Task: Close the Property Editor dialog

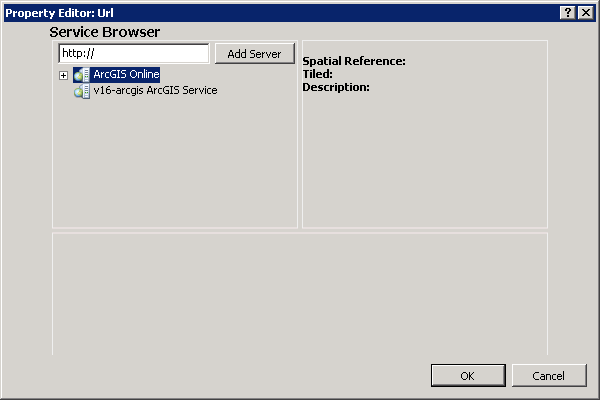Action: pyautogui.click(x=586, y=13)
